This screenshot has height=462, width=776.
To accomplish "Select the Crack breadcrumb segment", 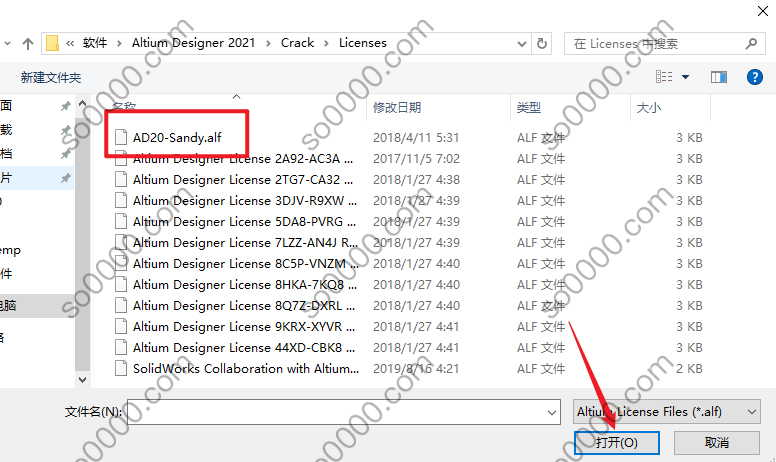I will tap(297, 43).
